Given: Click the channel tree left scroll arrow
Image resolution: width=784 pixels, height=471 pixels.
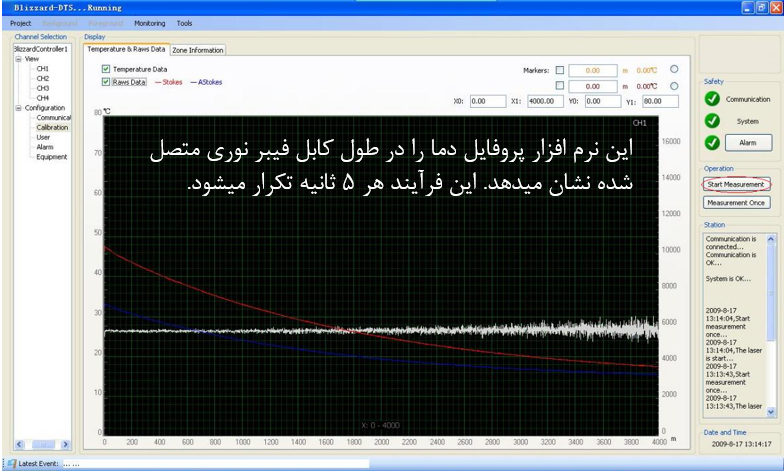Looking at the screenshot, I should tap(19, 444).
